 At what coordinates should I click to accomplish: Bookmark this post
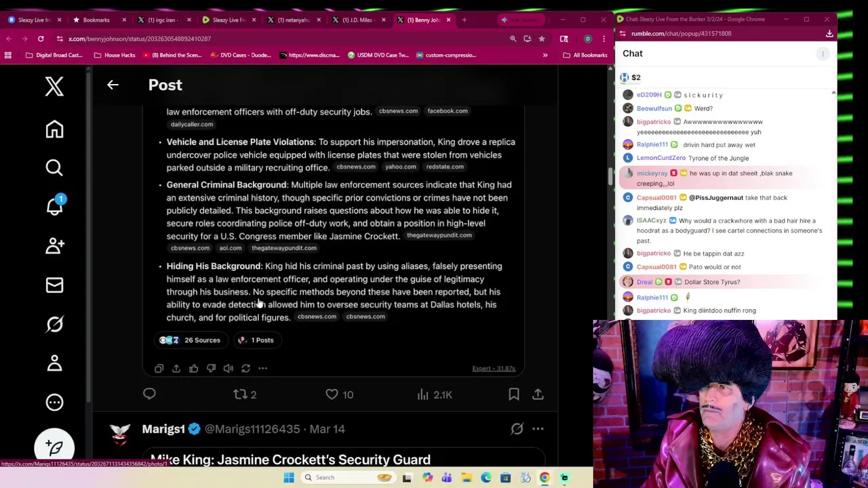514,394
